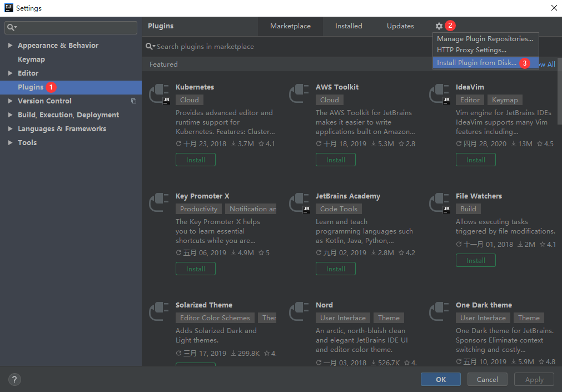The image size is (562, 392).
Task: Open the Kubernetes plugin title
Action: (x=195, y=87)
